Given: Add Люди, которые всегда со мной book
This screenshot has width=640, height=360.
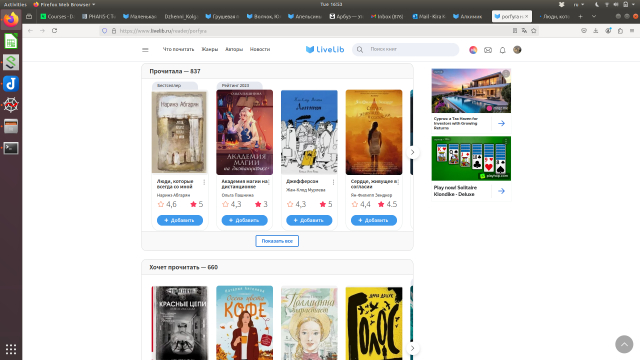Looking at the screenshot, I should pos(180,220).
